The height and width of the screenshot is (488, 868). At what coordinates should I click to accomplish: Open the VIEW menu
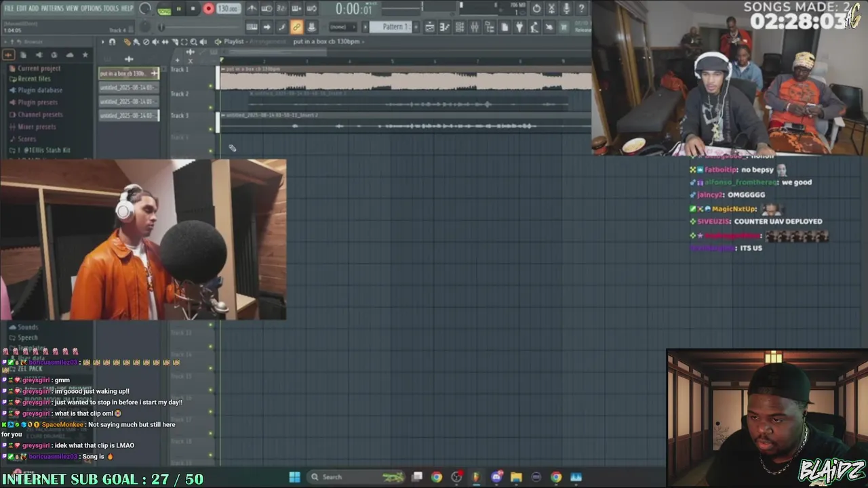pos(73,9)
